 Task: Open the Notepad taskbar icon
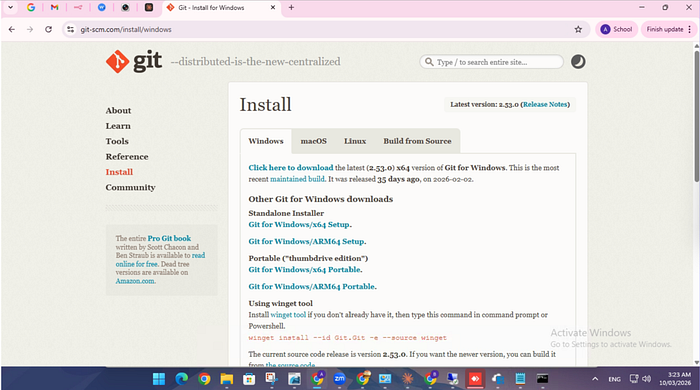(520, 379)
